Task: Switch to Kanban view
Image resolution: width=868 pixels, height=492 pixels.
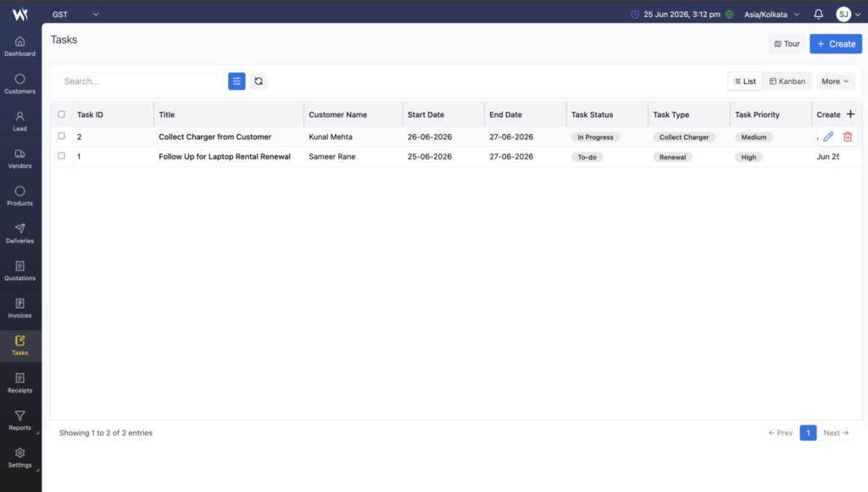Action: tap(787, 81)
